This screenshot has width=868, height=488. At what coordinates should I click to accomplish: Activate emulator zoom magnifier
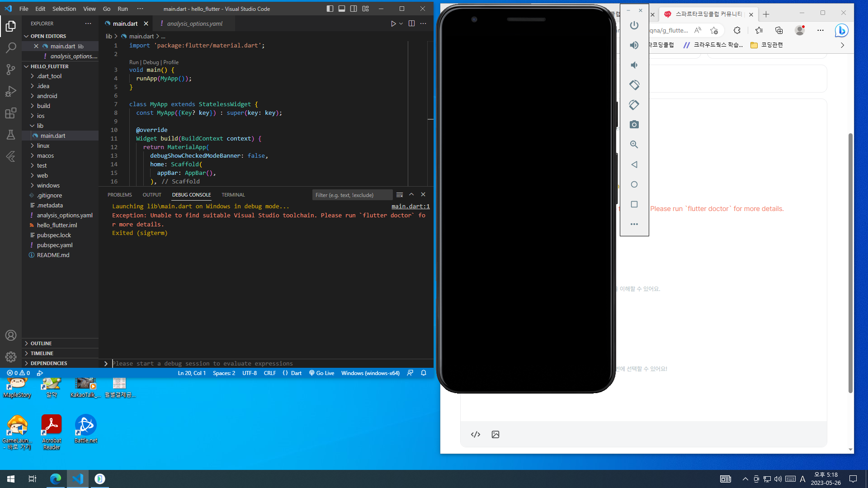pos(634,145)
